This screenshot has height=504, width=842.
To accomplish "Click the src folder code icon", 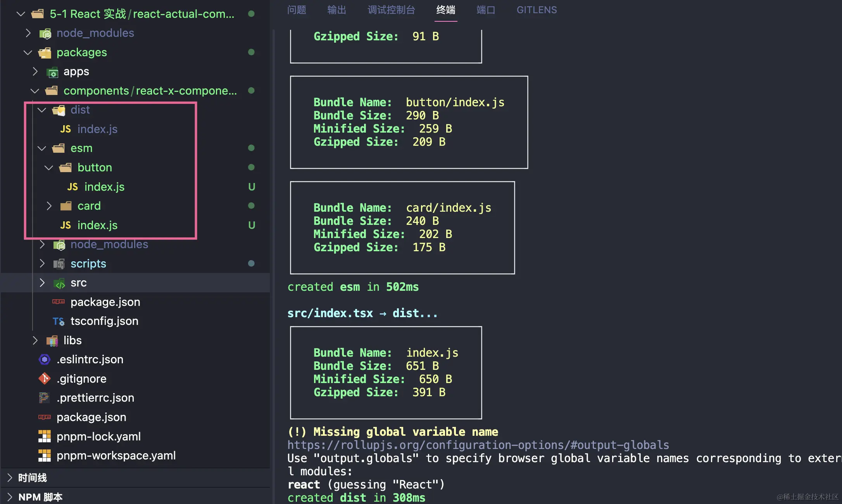I will click(x=59, y=283).
